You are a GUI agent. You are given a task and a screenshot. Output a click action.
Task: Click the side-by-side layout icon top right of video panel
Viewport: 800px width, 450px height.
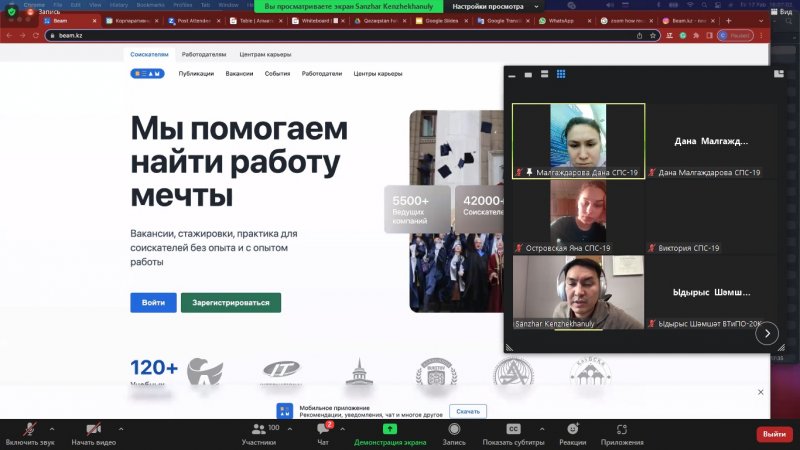tap(779, 74)
